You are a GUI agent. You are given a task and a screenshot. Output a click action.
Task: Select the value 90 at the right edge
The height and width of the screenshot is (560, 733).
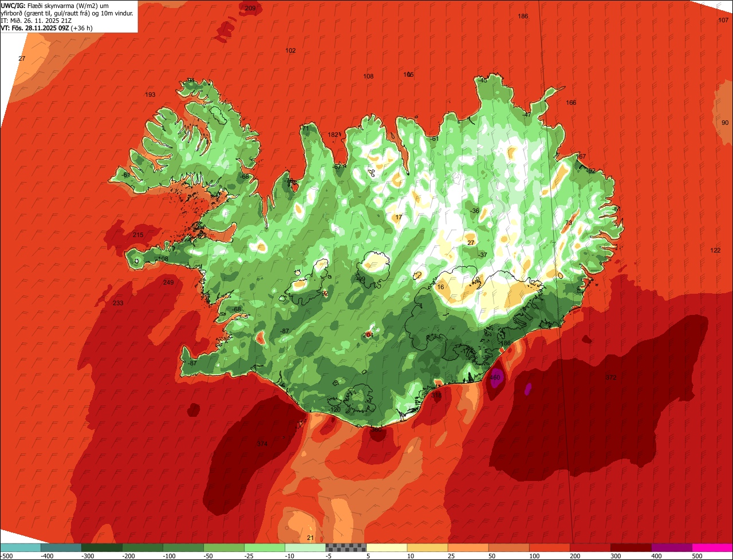[725, 123]
